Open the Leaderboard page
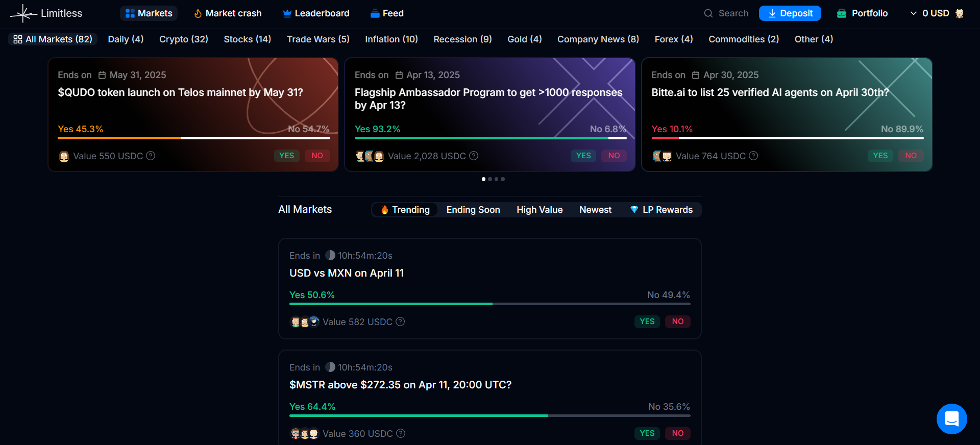Screen dimensions: 980x445 (316, 13)
